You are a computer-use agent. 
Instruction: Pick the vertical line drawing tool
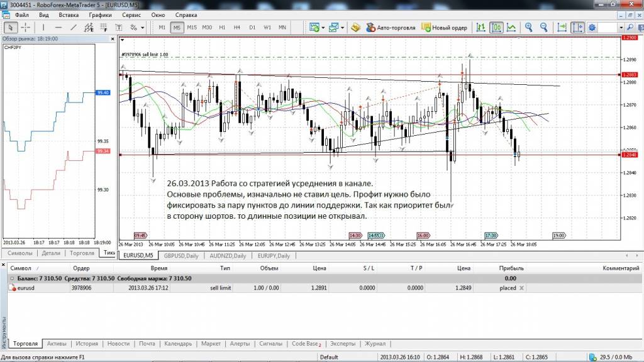43,28
